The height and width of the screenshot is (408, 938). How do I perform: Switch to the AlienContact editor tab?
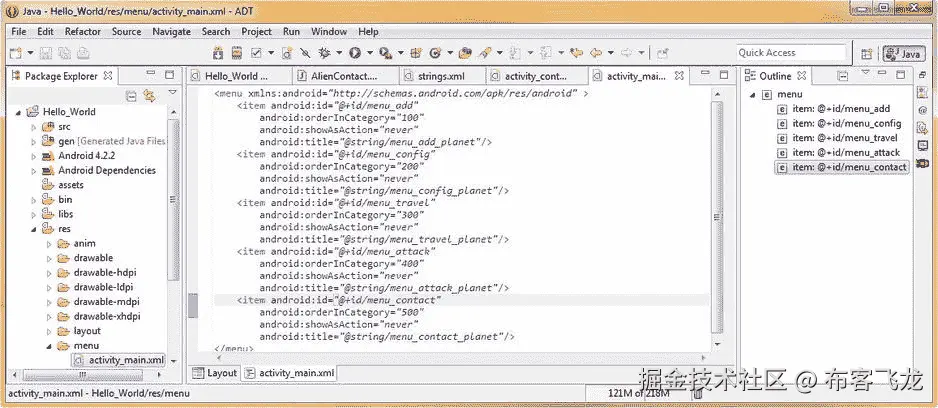tap(346, 76)
